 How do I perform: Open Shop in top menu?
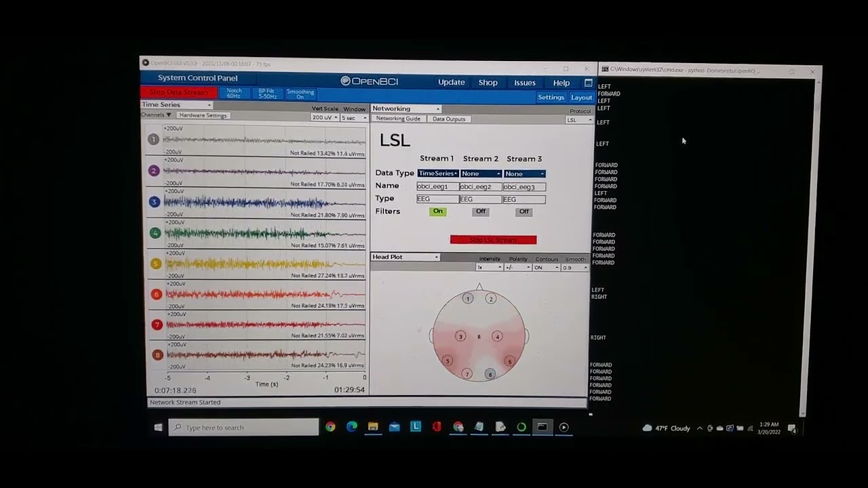488,83
